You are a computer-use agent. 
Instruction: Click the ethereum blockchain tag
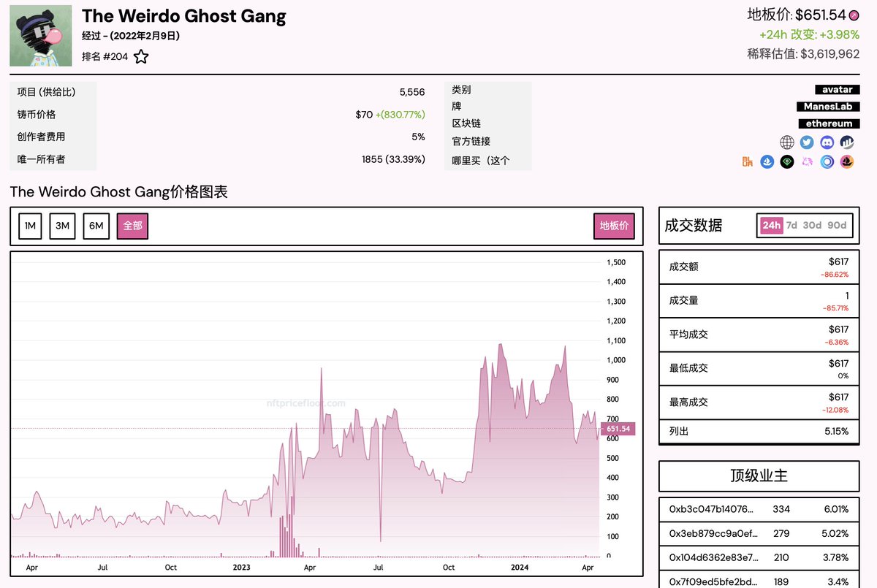click(829, 123)
